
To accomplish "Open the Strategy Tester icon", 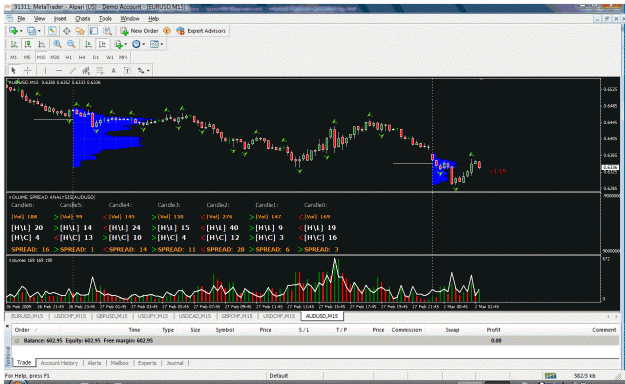I will tap(107, 31).
